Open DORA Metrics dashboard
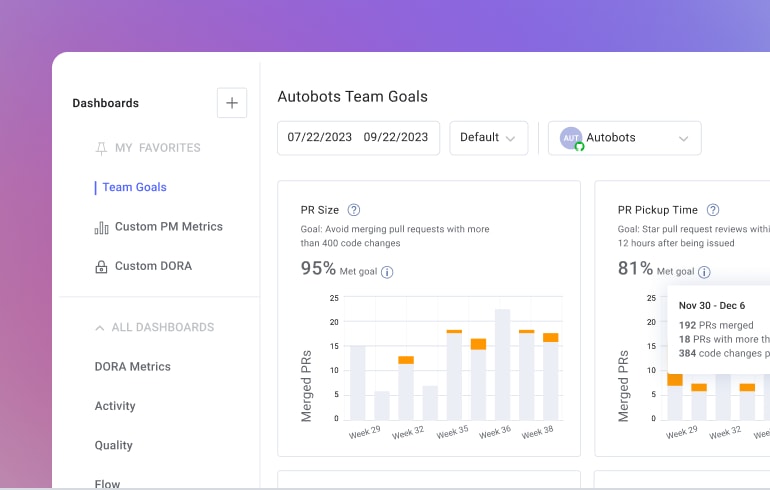The width and height of the screenshot is (770, 490). click(x=133, y=367)
